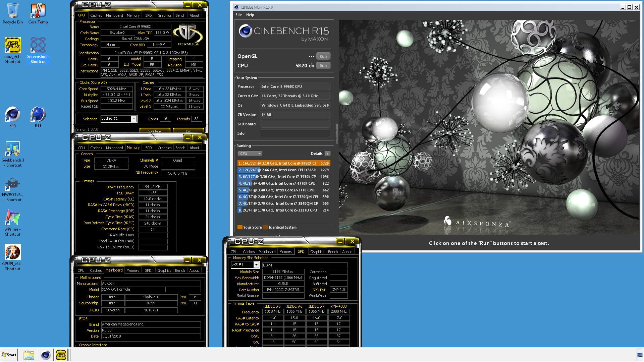Switch to Caches tab in top CPU-Z

coord(96,15)
